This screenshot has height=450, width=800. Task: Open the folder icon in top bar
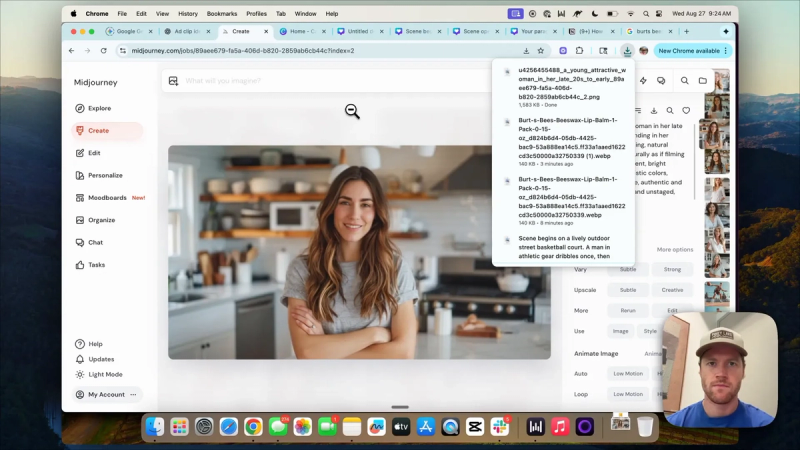click(703, 81)
